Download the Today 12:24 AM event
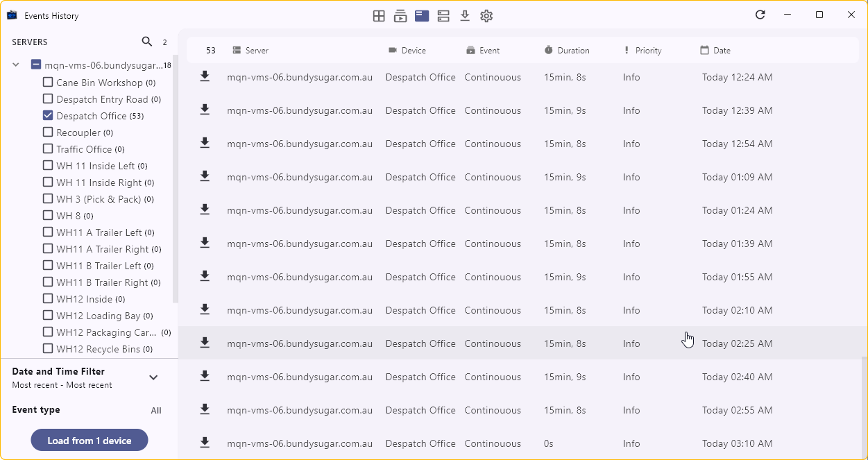The image size is (868, 460). click(205, 76)
